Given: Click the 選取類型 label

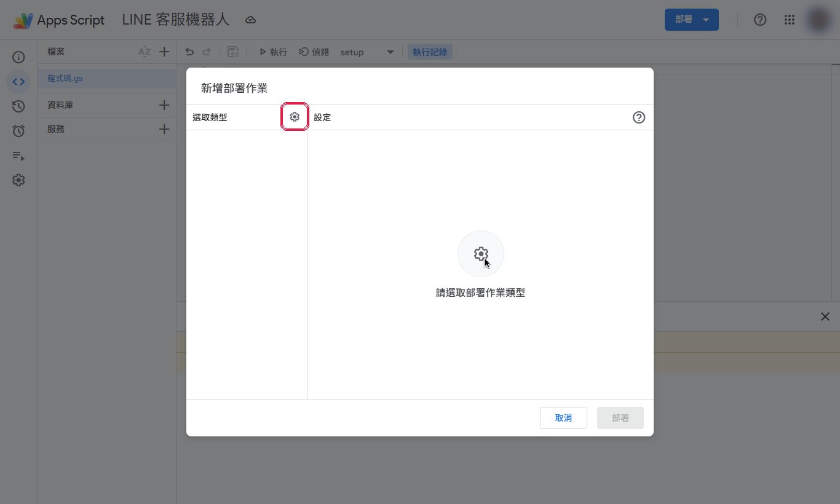Looking at the screenshot, I should coord(210,117).
